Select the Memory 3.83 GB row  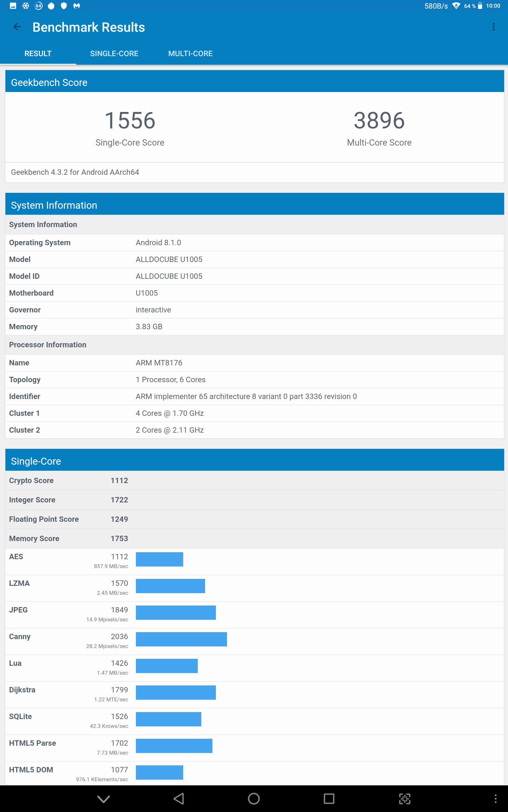[254, 326]
